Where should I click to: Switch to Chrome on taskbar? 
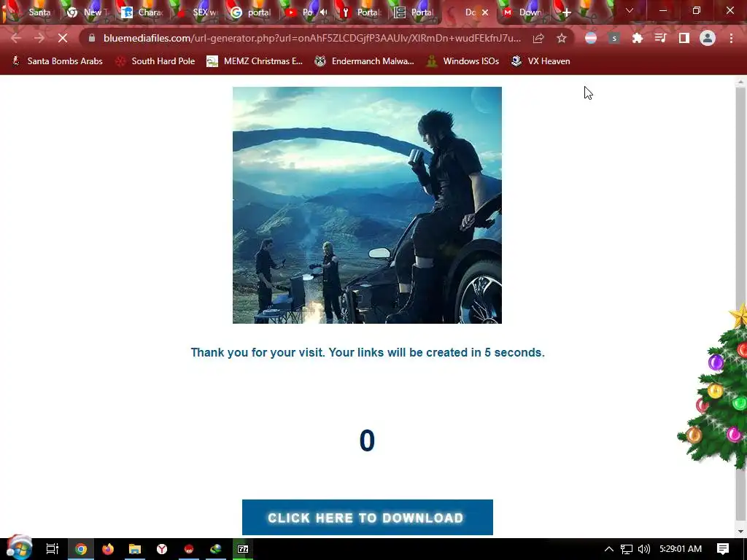(81, 549)
